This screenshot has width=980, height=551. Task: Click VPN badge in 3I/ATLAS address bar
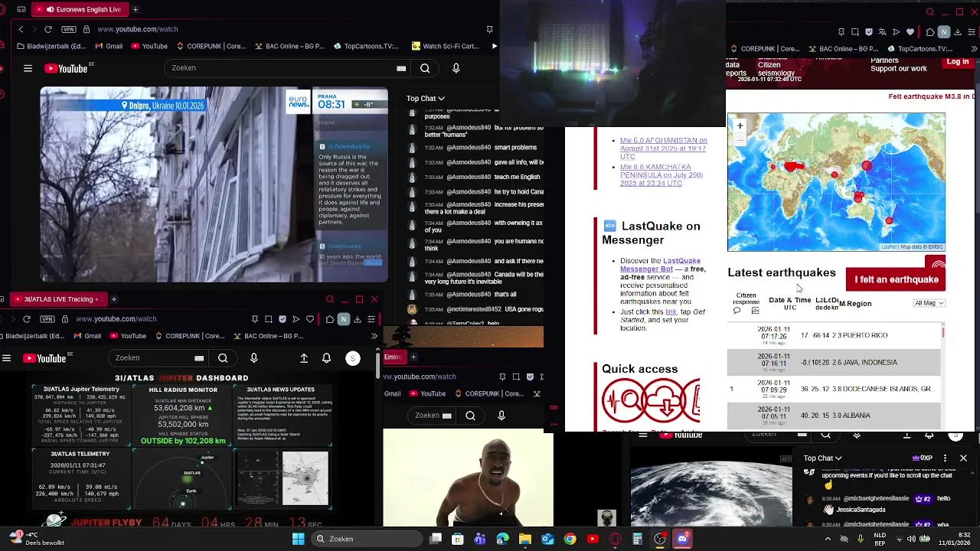tap(47, 318)
